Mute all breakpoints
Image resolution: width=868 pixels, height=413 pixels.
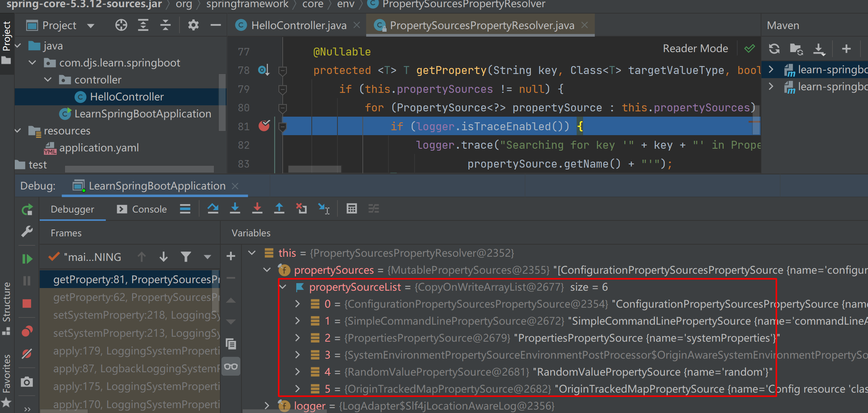click(x=27, y=354)
